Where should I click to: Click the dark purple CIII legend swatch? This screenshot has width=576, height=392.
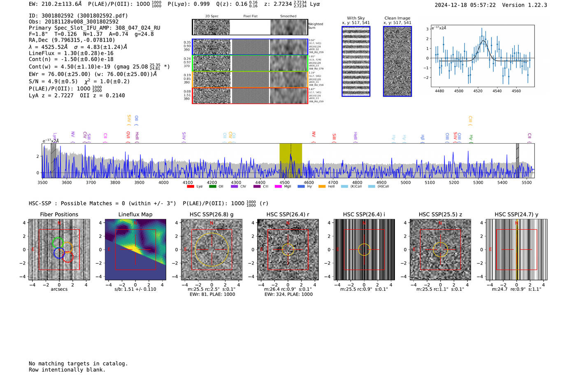[257, 187]
